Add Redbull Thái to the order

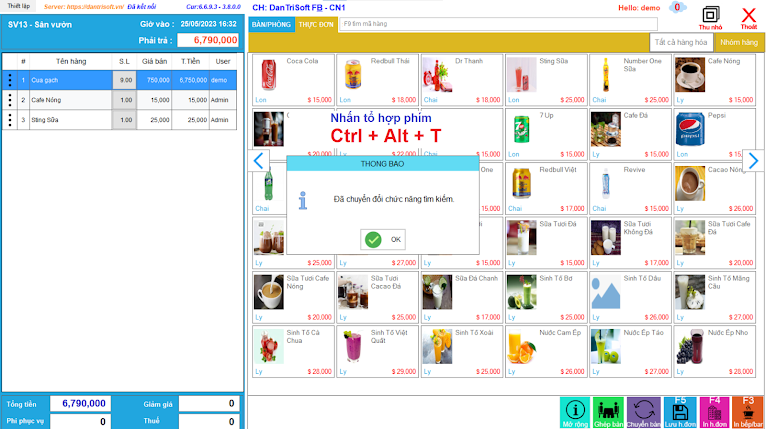[x=377, y=80]
